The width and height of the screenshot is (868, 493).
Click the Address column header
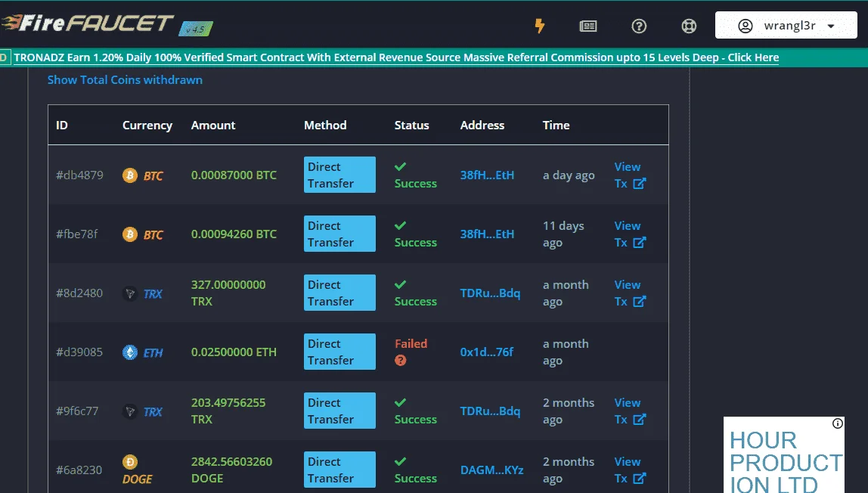tap(482, 125)
